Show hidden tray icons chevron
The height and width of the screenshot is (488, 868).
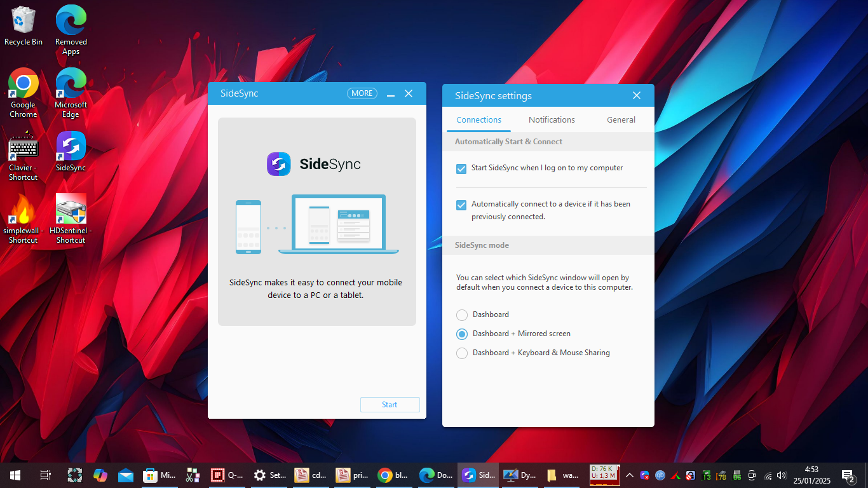click(630, 475)
